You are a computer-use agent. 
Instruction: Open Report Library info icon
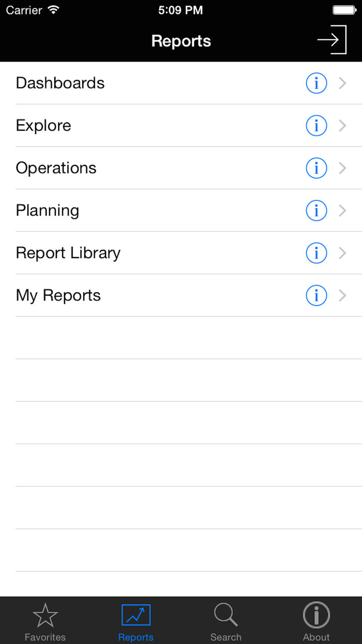tap(316, 253)
